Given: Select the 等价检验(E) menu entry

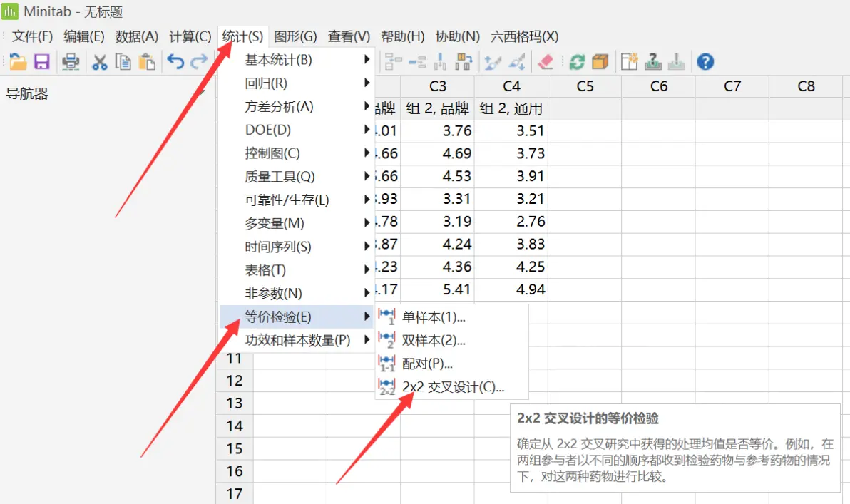Looking at the screenshot, I should (x=297, y=317).
